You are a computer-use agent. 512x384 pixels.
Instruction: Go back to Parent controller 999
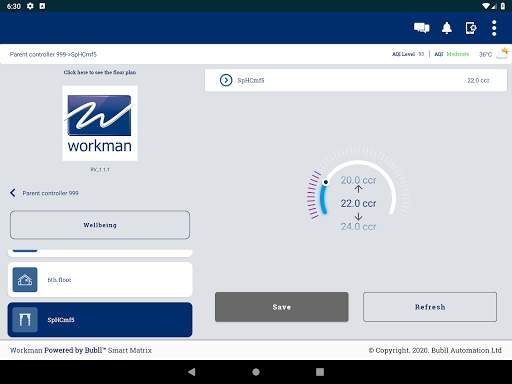44,193
